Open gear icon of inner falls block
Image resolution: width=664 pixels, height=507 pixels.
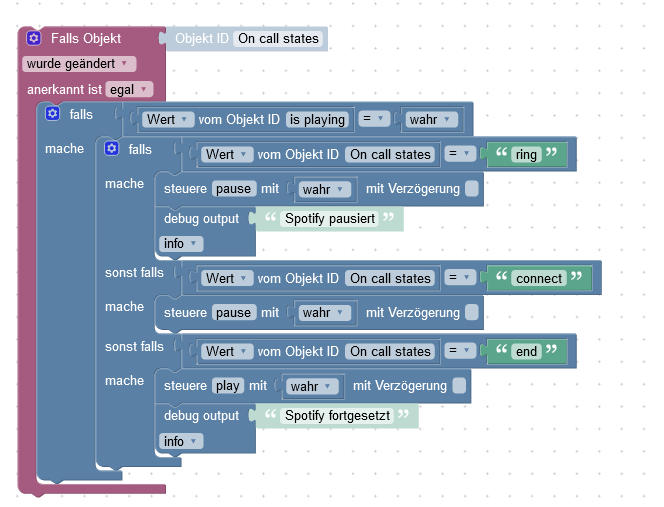coord(112,149)
